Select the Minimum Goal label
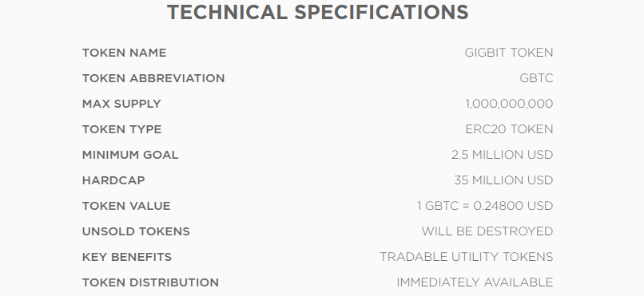The image size is (644, 296). pos(130,155)
